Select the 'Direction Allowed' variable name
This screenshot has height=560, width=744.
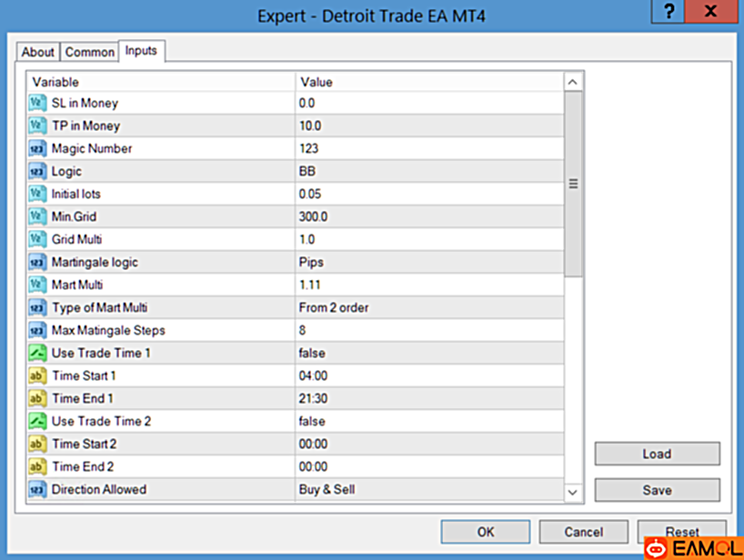[x=99, y=489]
